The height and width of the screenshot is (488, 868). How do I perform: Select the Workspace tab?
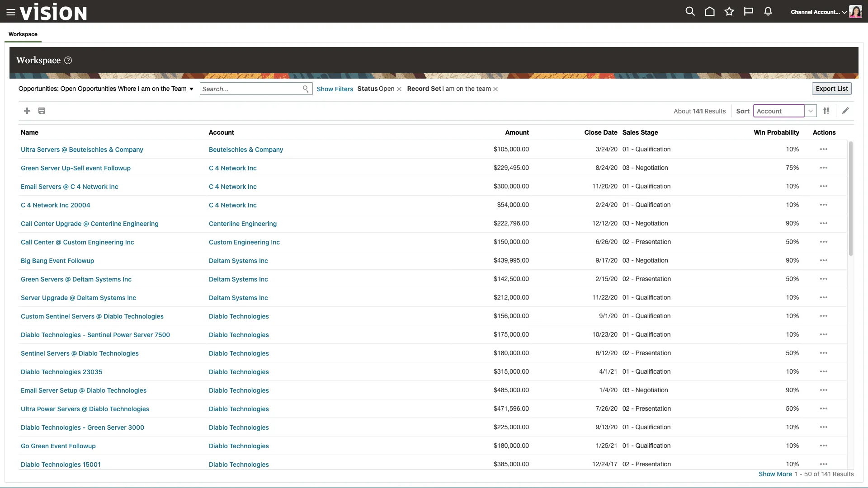pos(23,34)
